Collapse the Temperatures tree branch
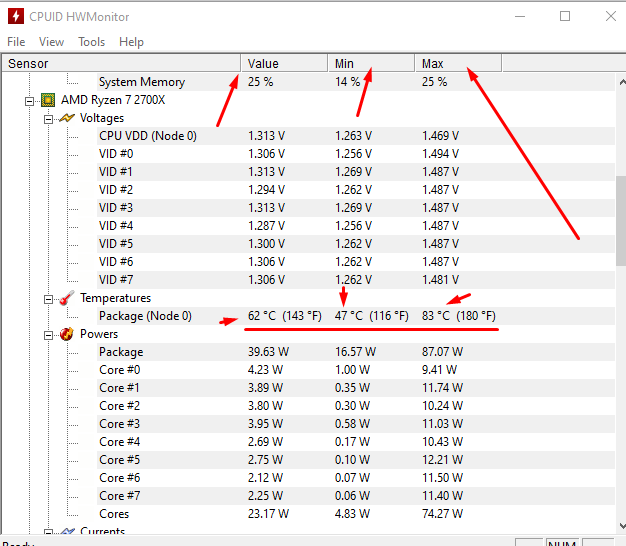 tap(48, 299)
